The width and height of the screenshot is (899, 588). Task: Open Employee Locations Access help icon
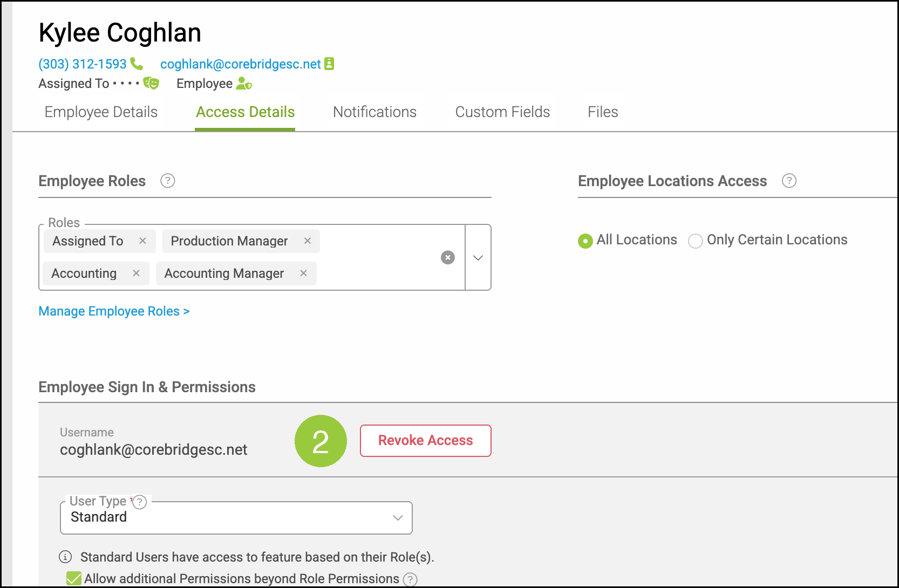[789, 181]
